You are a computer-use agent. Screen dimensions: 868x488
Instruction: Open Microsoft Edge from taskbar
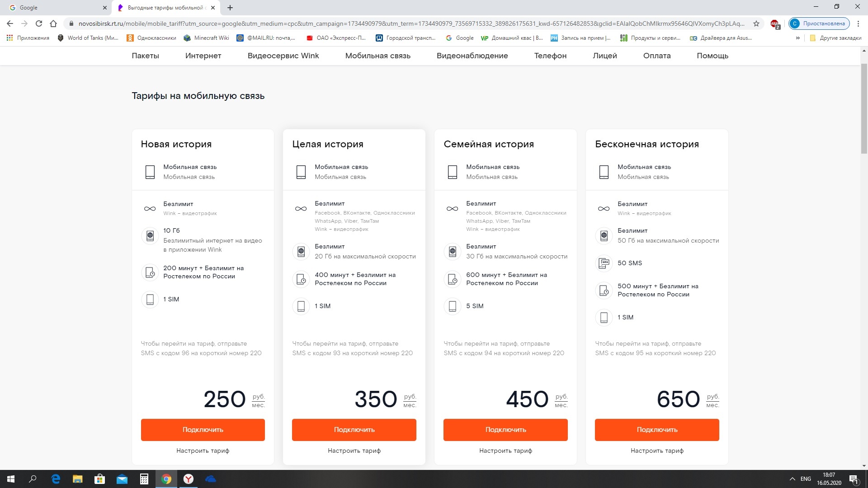click(56, 479)
